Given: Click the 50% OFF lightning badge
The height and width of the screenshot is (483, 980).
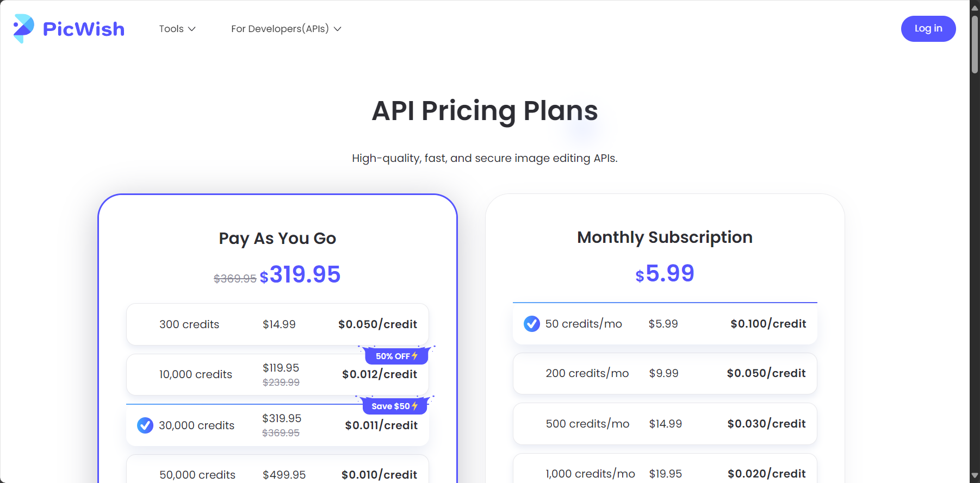Looking at the screenshot, I should click(x=396, y=356).
